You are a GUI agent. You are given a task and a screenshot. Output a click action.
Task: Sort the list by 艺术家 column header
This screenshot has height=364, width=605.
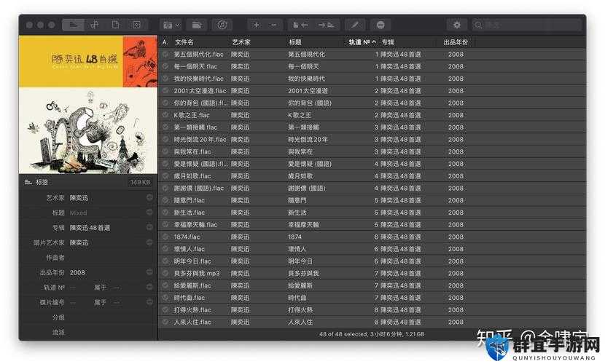tap(241, 42)
